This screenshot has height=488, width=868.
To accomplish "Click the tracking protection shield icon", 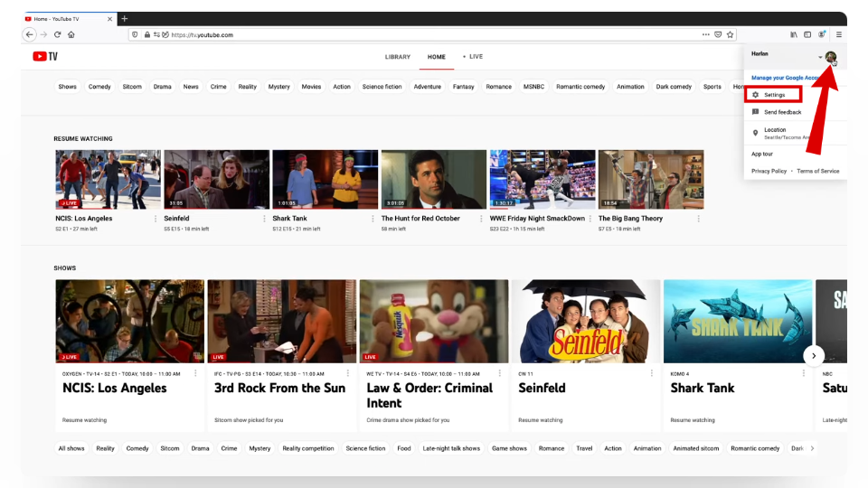I will (135, 34).
